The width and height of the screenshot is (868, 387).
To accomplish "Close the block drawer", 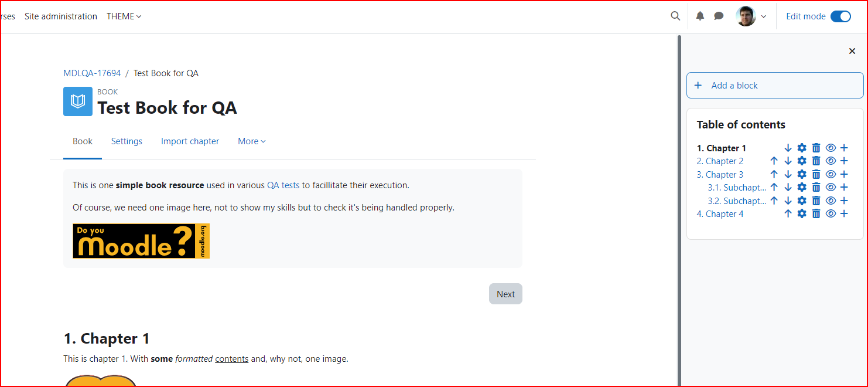I will [852, 52].
